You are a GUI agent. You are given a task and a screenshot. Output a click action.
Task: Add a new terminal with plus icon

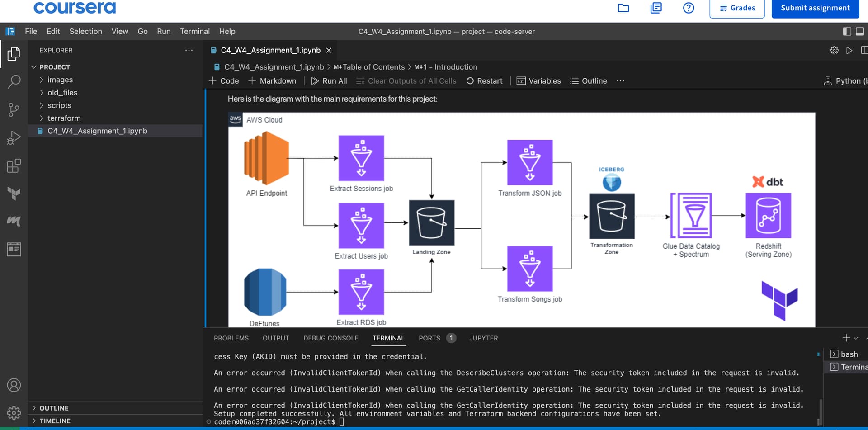pyautogui.click(x=846, y=338)
